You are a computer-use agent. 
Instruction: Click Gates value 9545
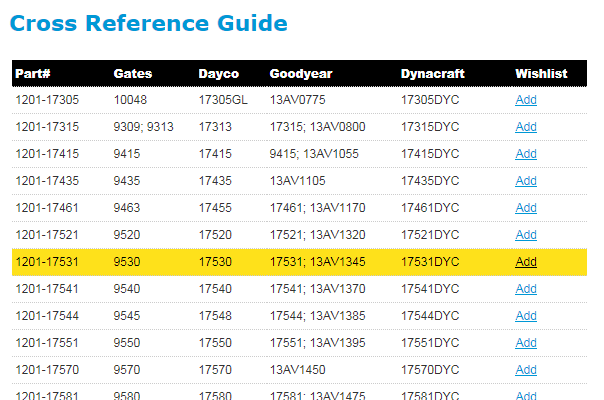[127, 316]
